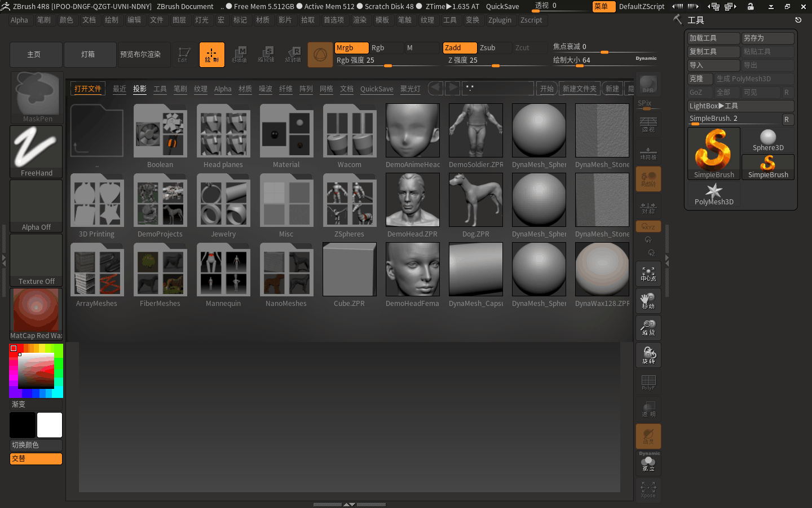This screenshot has height=508, width=812.
Task: Open the FreeHand stroke picker
Action: [37, 151]
